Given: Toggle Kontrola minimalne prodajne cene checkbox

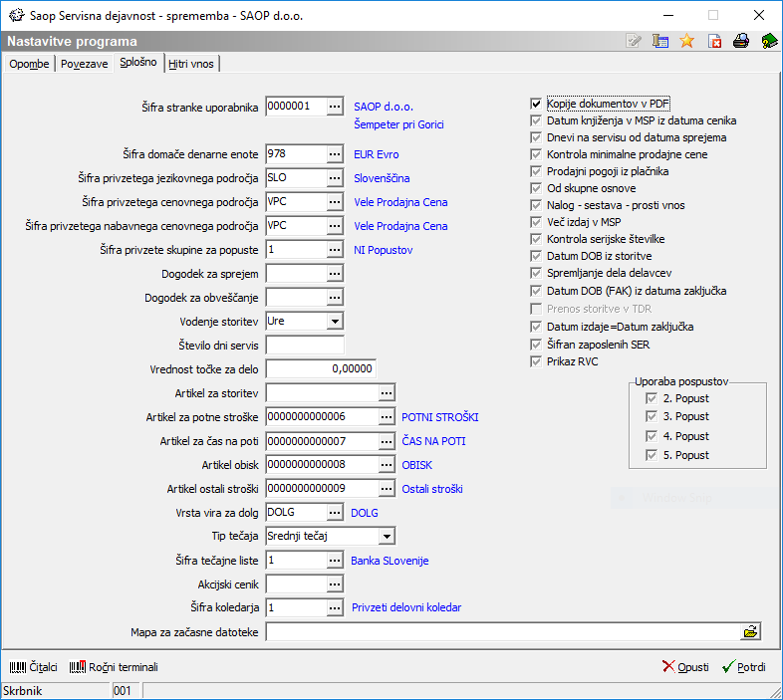Looking at the screenshot, I should coord(536,154).
